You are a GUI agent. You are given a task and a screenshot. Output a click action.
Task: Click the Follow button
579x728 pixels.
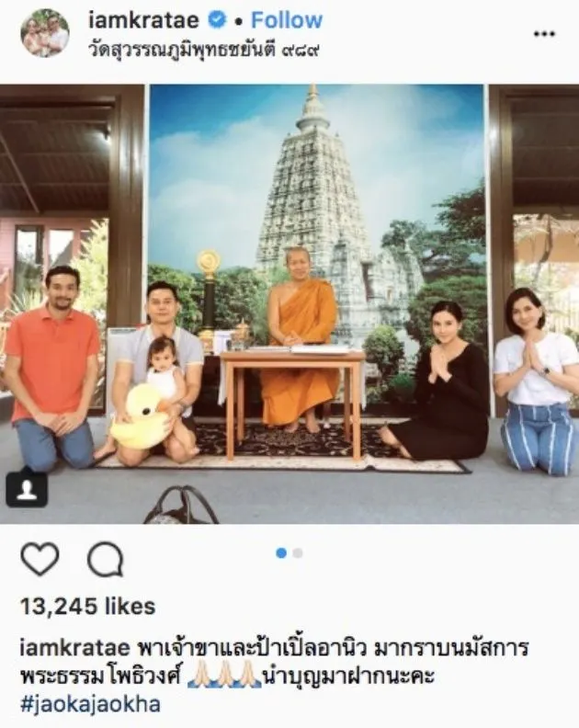point(287,20)
